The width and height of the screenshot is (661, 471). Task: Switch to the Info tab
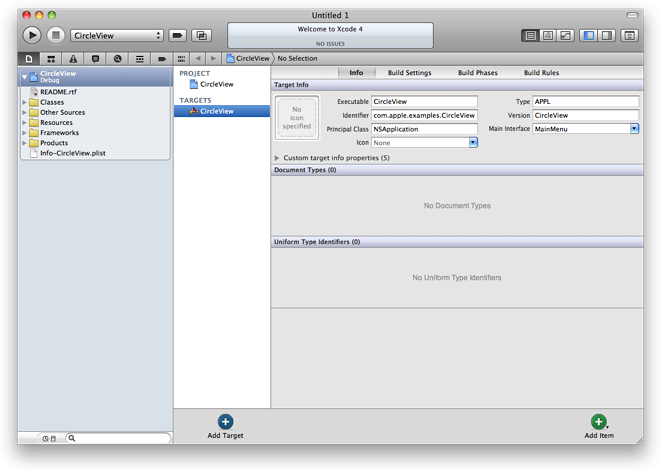(356, 73)
